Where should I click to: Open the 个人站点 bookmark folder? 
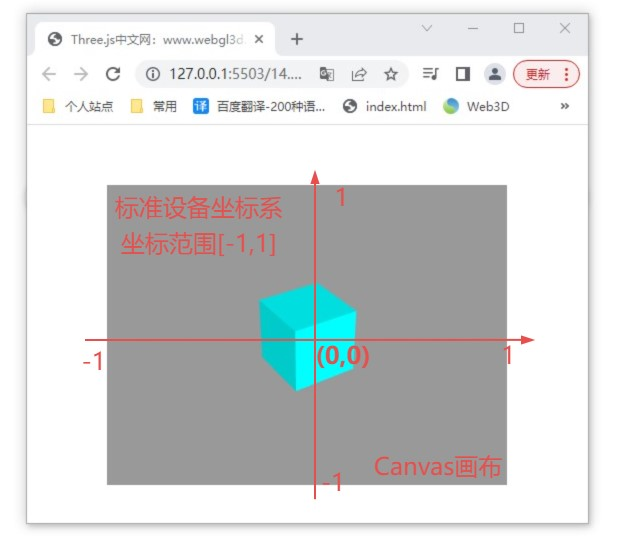(78, 106)
